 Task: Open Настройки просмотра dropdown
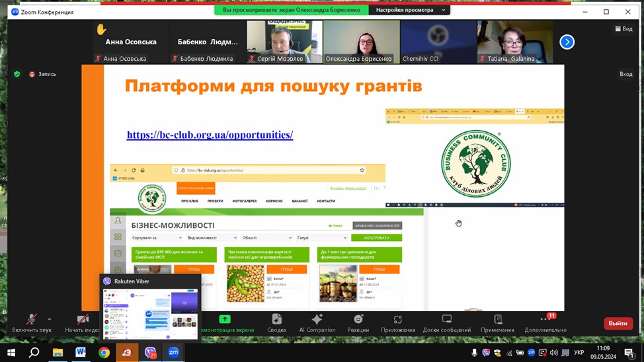click(409, 10)
